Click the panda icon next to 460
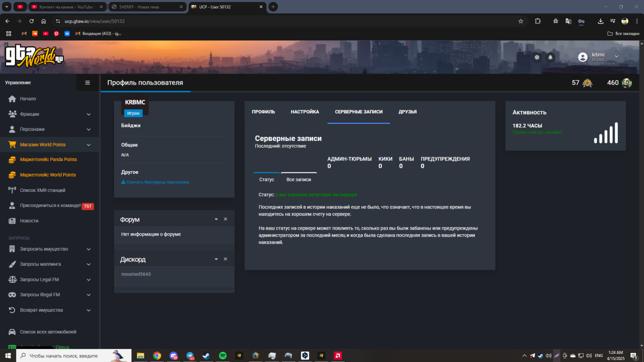The height and width of the screenshot is (362, 644). 626,83
